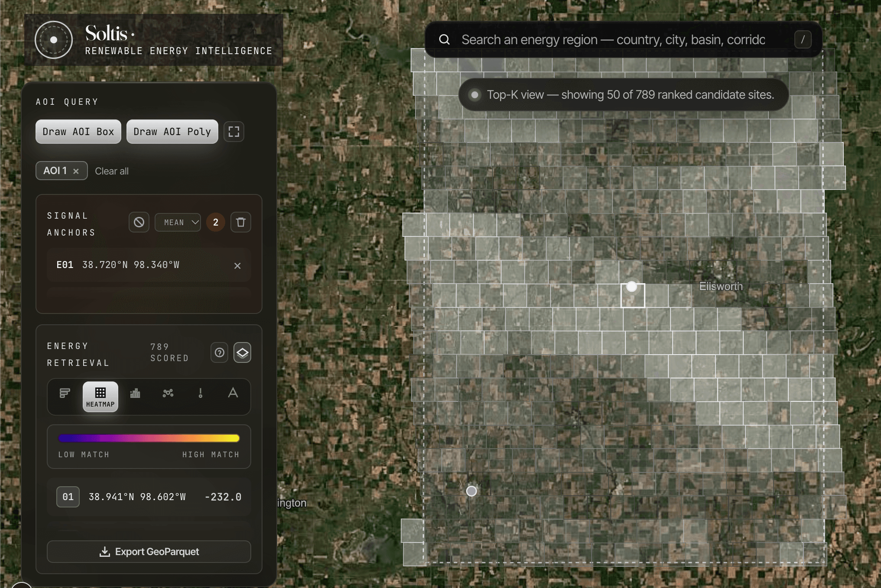Click the white anchor marker near Ellsworth
This screenshot has height=588, width=881.
632,286
